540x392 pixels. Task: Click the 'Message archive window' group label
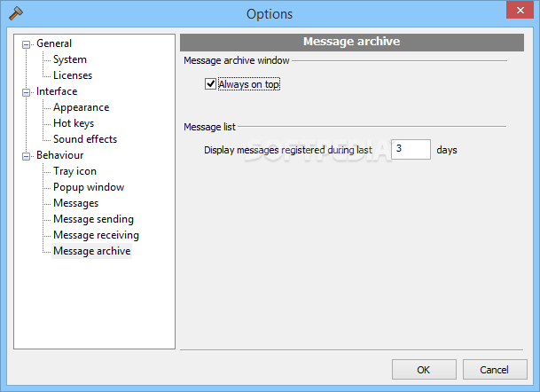coord(236,60)
